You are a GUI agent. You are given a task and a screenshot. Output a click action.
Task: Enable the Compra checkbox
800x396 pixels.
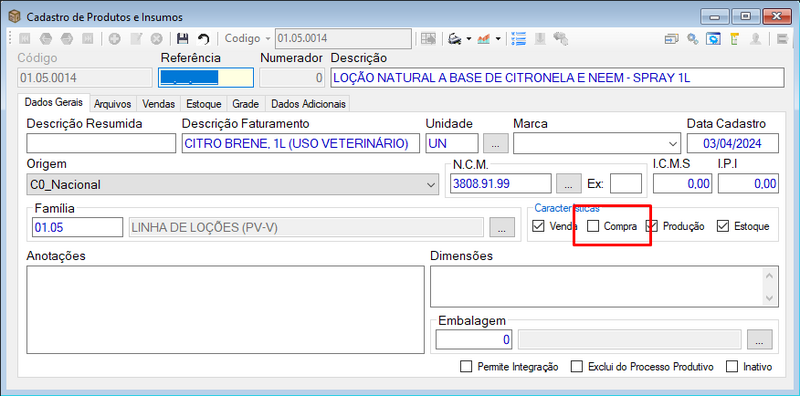[593, 226]
